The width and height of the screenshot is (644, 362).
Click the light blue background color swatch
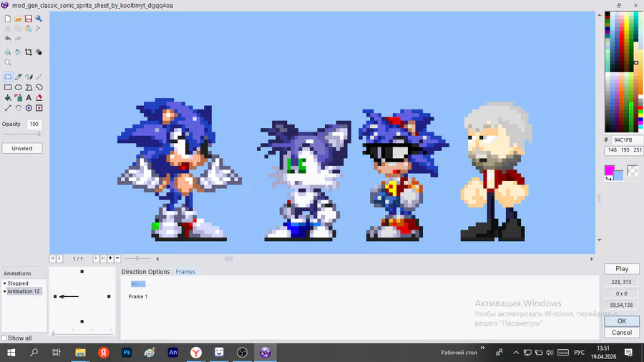[x=618, y=175]
